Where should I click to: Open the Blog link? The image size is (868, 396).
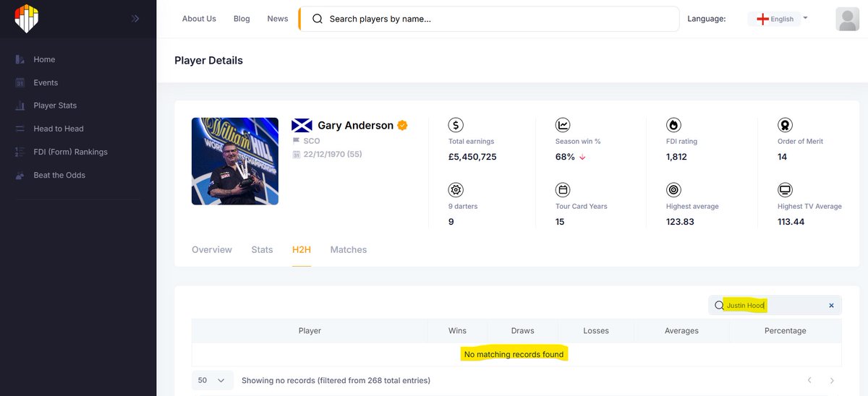tap(242, 19)
